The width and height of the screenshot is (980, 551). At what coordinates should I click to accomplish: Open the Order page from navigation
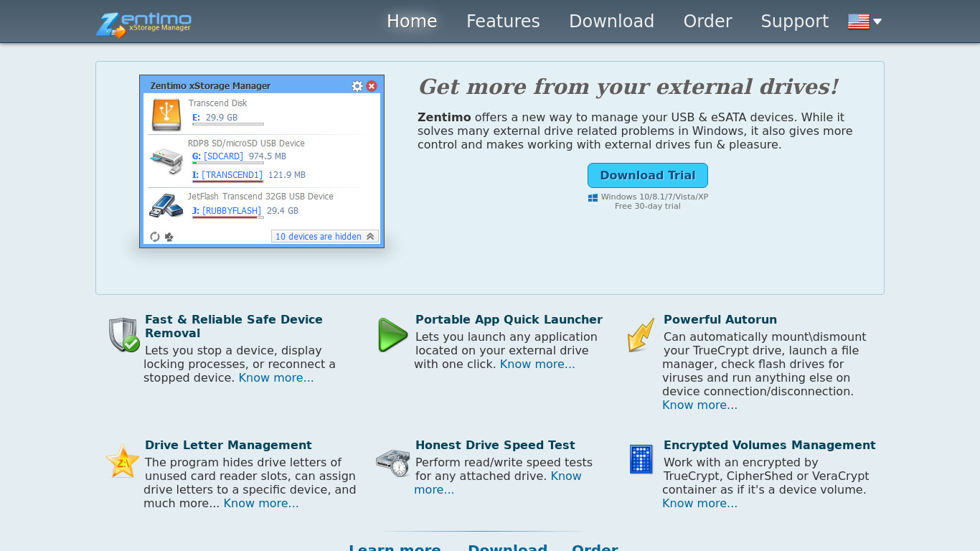[707, 22]
